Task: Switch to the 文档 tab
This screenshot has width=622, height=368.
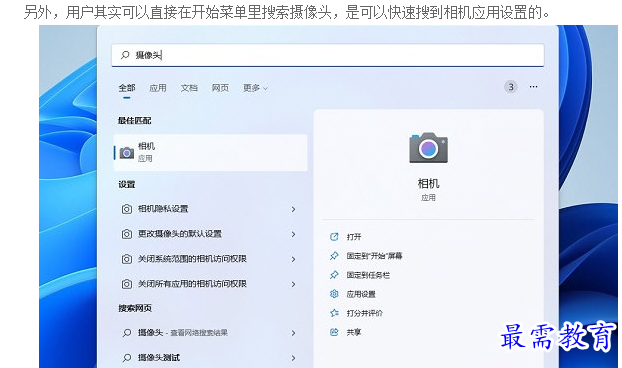Action: point(189,88)
